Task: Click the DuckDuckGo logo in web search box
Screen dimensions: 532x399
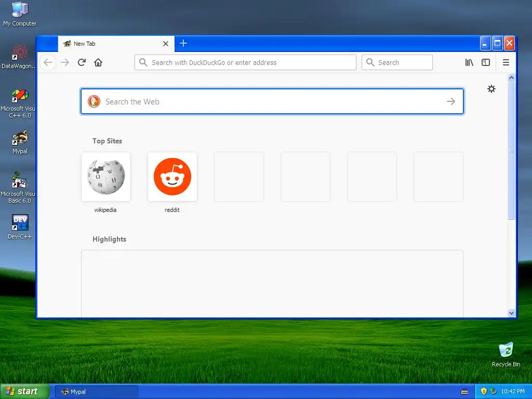Action: click(94, 101)
